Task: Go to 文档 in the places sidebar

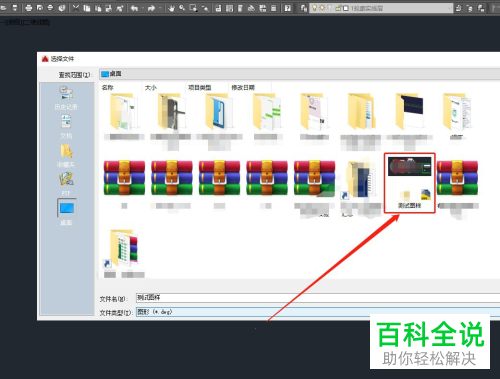Action: 66,126
